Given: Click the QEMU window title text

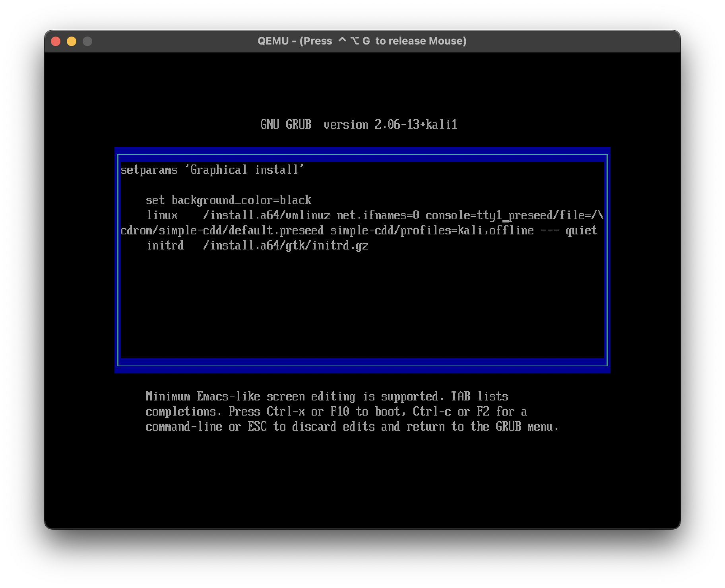Looking at the screenshot, I should point(362,41).
